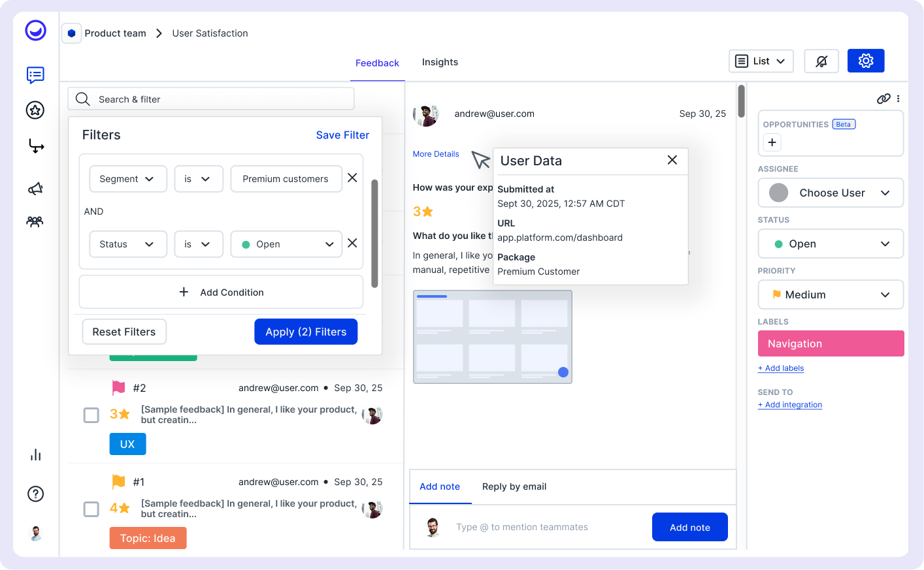Select the Reply by email tab
This screenshot has height=570, width=924.
514,486
